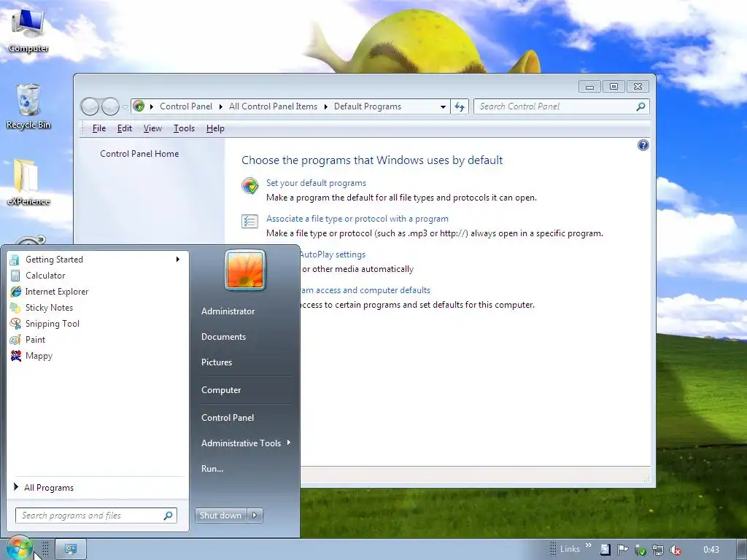This screenshot has width=747, height=560.
Task: Click the Paint palette icon
Action: pos(15,340)
